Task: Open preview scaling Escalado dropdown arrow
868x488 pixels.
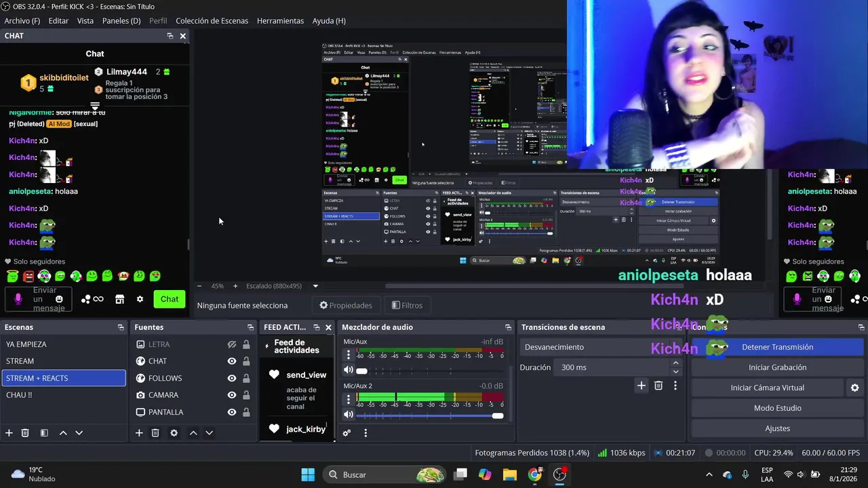Action: click(315, 286)
